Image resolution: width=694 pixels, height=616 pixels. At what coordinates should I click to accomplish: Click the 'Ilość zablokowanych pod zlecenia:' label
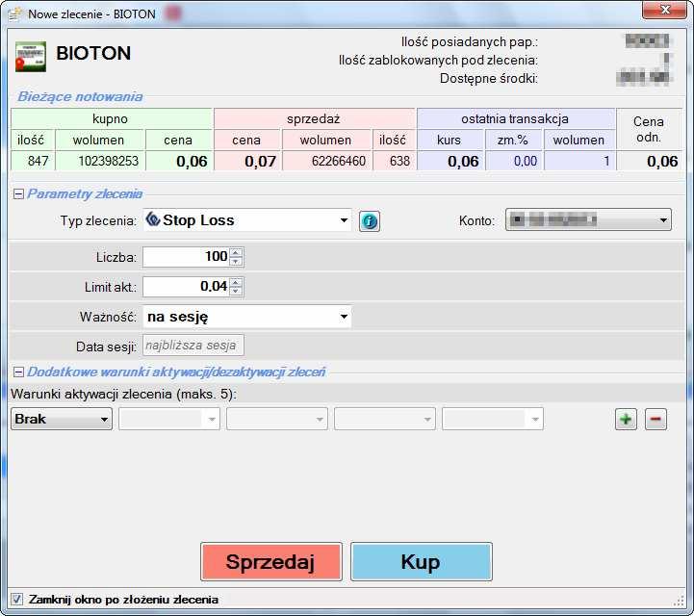pyautogui.click(x=438, y=61)
